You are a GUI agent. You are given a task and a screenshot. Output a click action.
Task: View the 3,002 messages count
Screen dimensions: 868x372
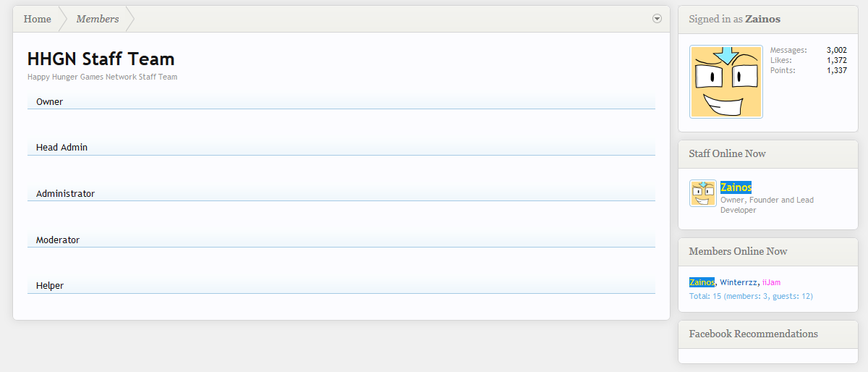[836, 50]
